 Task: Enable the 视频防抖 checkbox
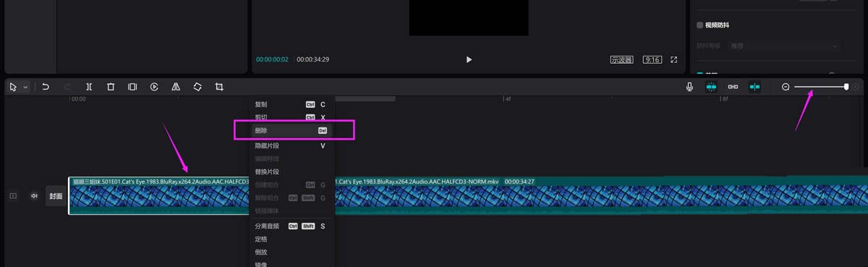[x=699, y=25]
